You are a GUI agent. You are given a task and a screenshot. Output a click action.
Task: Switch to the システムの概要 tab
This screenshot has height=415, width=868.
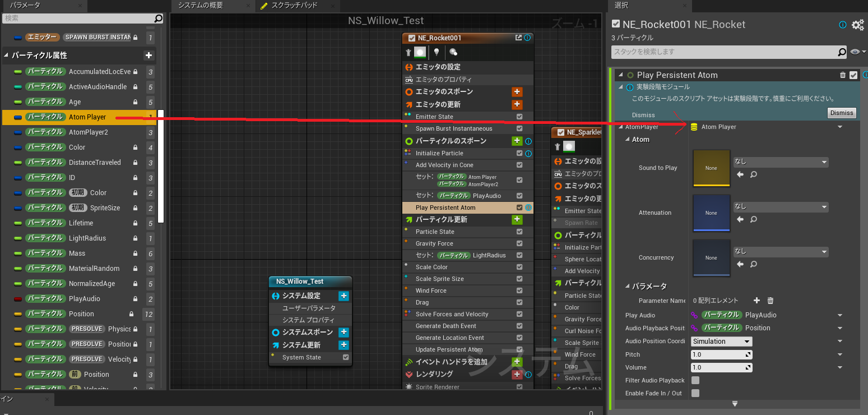click(200, 6)
